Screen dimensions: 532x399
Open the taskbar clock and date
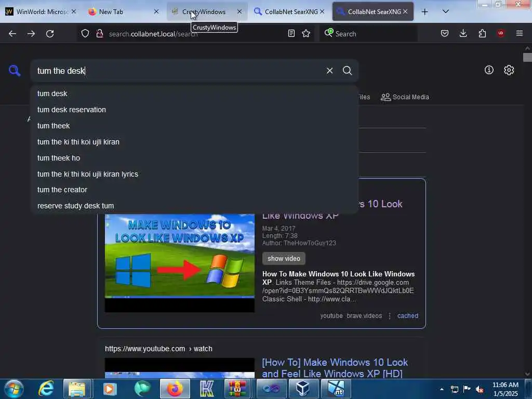tap(505, 389)
